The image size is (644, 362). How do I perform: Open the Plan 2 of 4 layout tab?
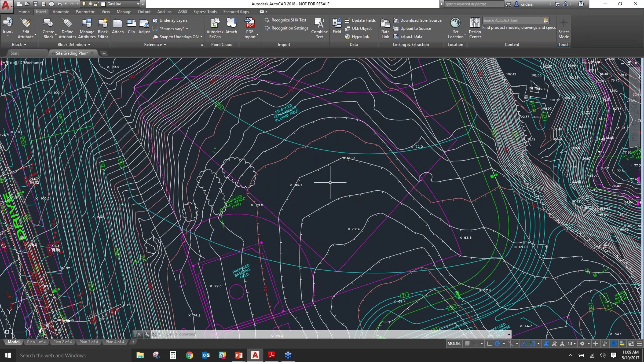click(63, 342)
